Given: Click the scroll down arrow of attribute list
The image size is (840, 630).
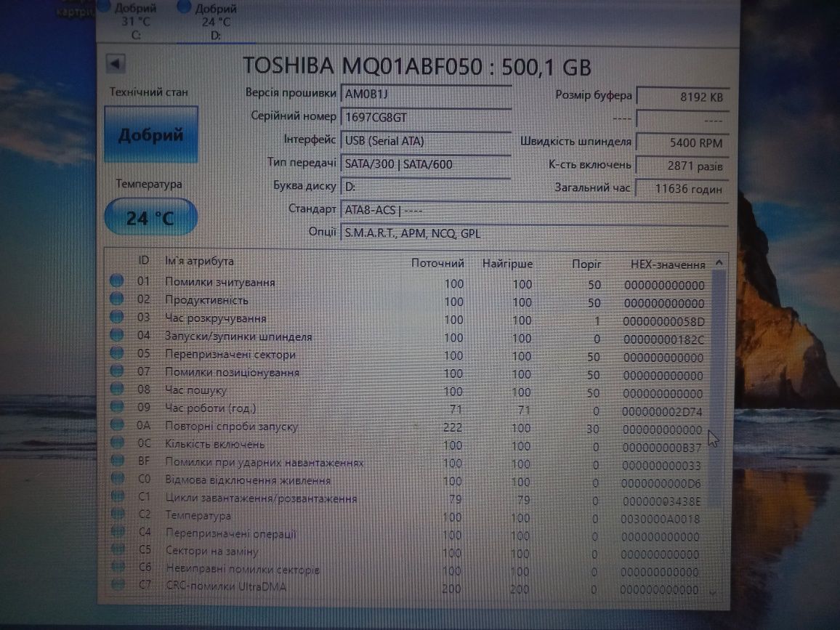Looking at the screenshot, I should [713, 592].
